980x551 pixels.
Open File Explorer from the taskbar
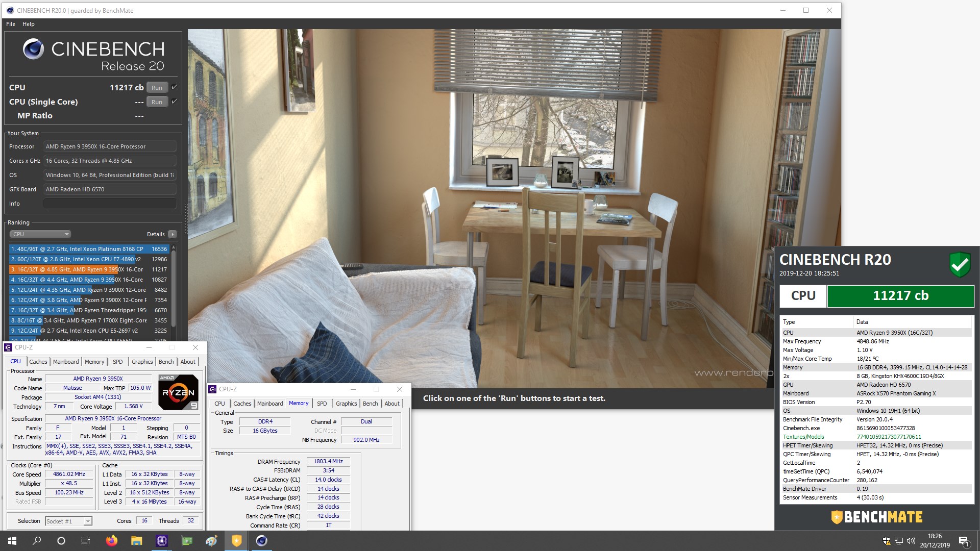(x=136, y=541)
